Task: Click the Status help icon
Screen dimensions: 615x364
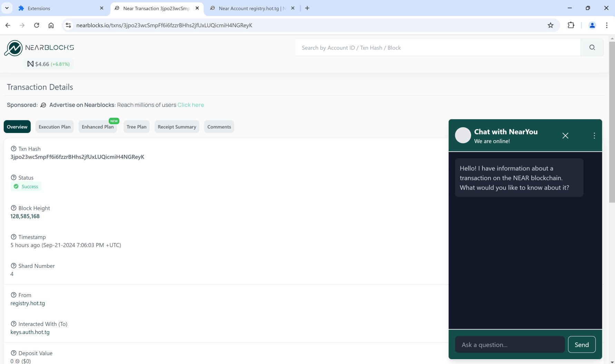Action: (x=13, y=178)
